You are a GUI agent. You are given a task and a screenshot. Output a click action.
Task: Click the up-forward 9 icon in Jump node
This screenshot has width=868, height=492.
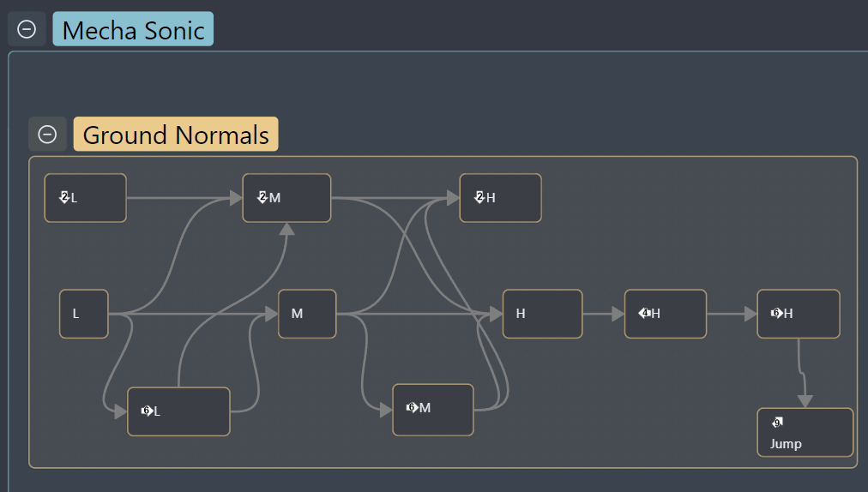pyautogui.click(x=778, y=423)
